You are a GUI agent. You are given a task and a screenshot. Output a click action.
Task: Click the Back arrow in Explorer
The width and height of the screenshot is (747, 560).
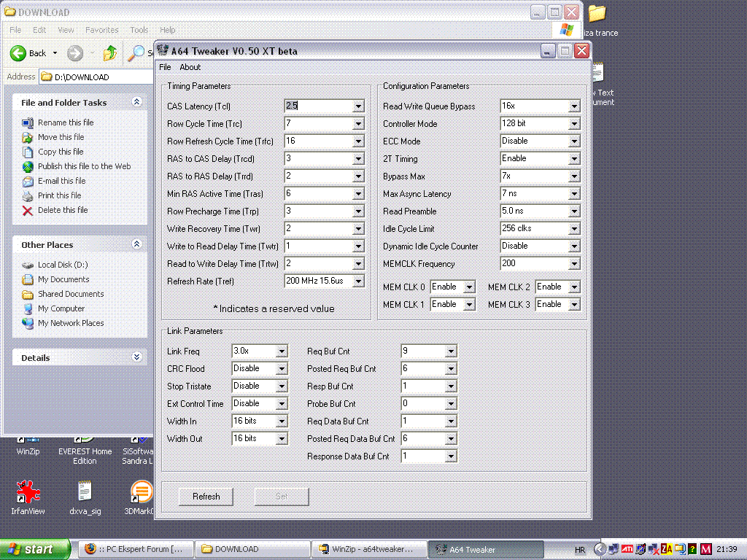[x=19, y=53]
